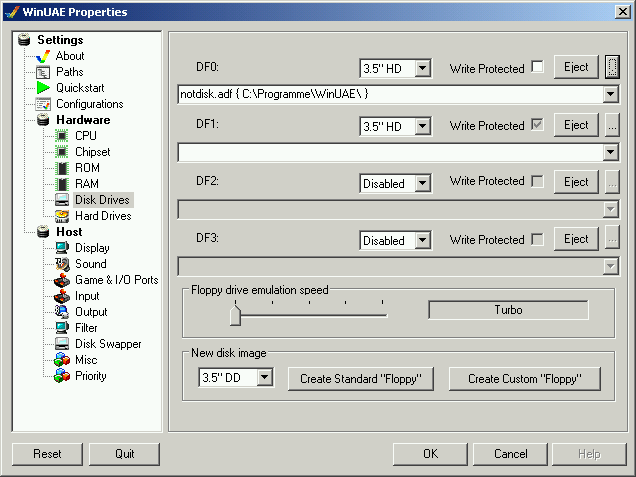Select Hard Drives page label
Image resolution: width=636 pixels, height=477 pixels.
103,216
